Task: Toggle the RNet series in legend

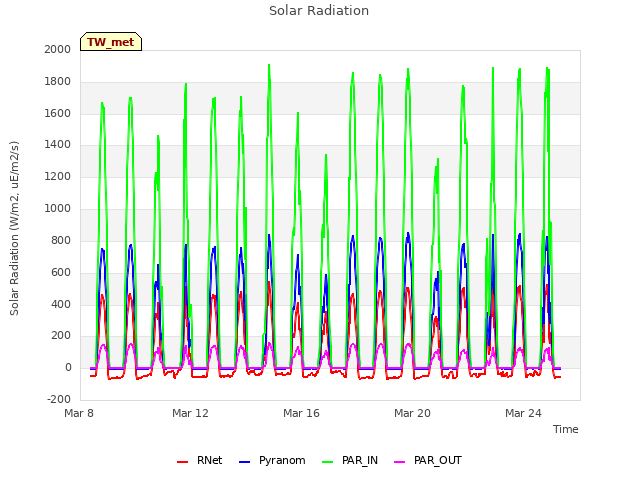Action: coord(200,460)
